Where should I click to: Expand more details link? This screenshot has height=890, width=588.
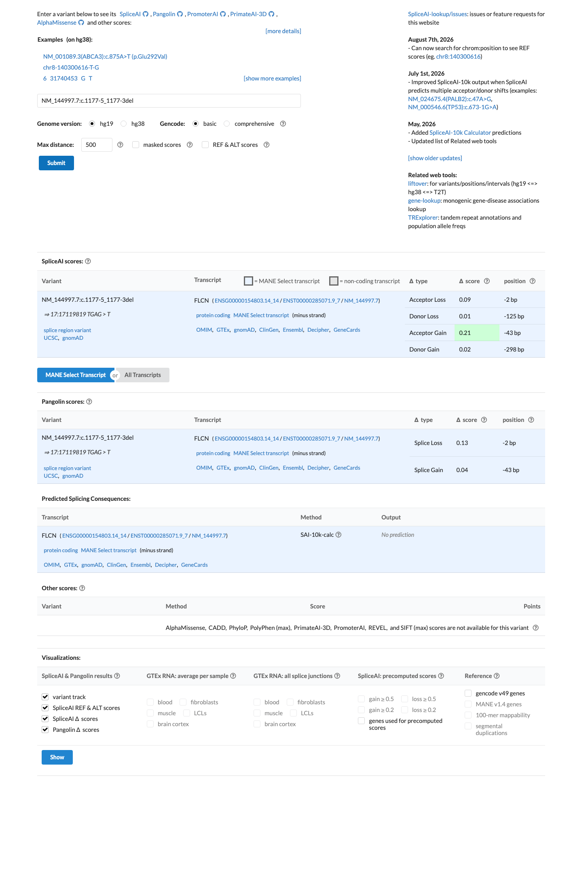pyautogui.click(x=283, y=31)
